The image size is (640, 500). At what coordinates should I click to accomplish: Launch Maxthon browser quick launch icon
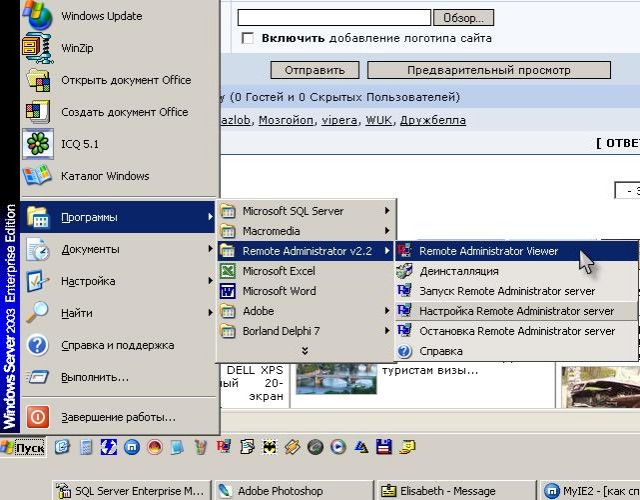pyautogui.click(x=132, y=447)
